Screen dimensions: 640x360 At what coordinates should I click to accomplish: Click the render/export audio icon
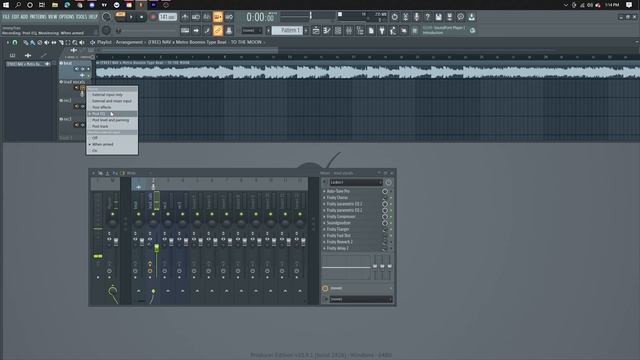coord(449,17)
